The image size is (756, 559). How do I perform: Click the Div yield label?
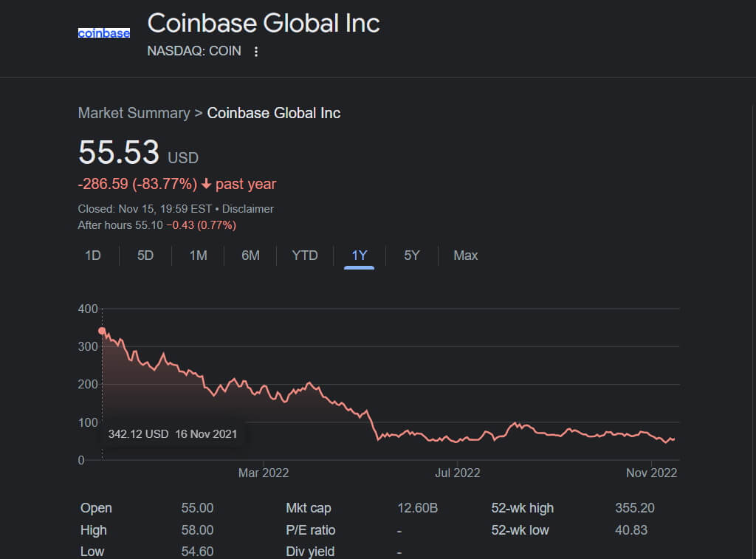(x=310, y=552)
